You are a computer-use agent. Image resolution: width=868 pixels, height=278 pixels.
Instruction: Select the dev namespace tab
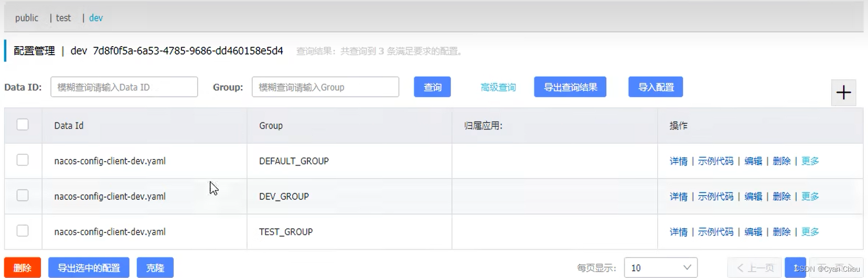point(96,18)
